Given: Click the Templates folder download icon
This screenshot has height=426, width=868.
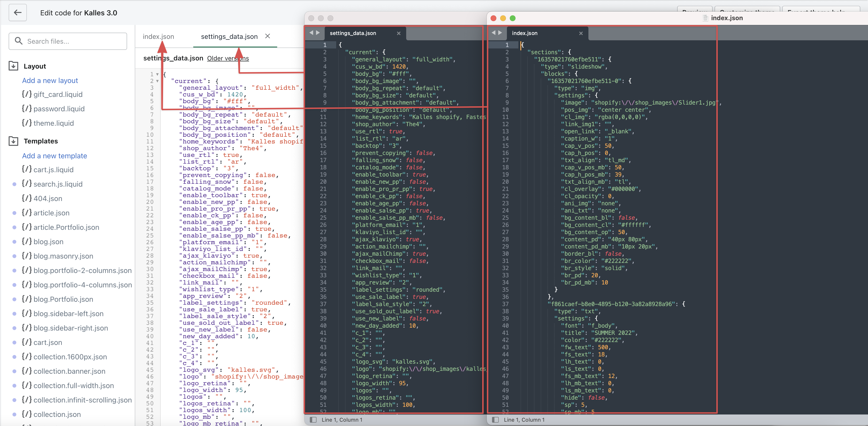Looking at the screenshot, I should (13, 141).
